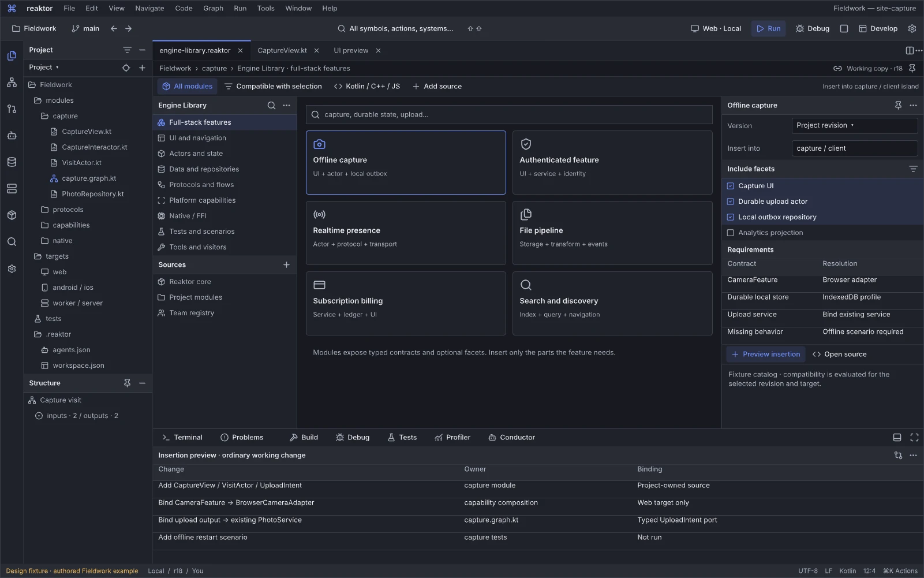The image size is (924, 578).
Task: Click the Include facets filter icon
Action: (913, 169)
